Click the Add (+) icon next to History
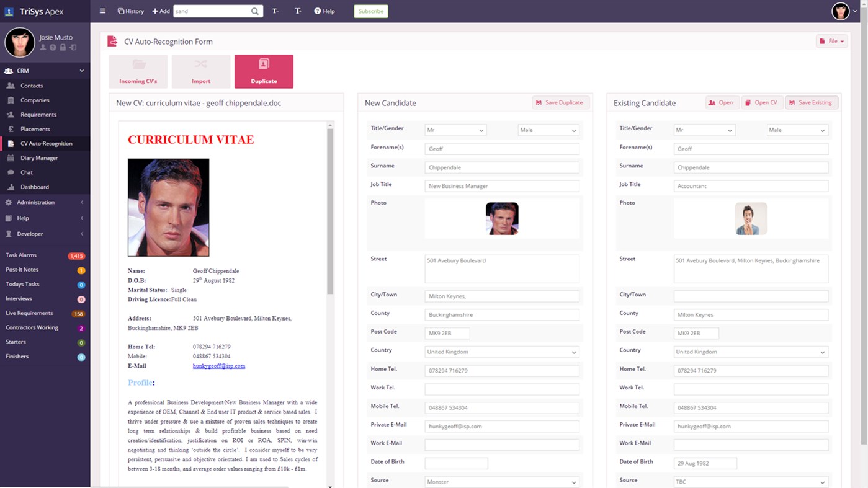The image size is (868, 488). [161, 11]
